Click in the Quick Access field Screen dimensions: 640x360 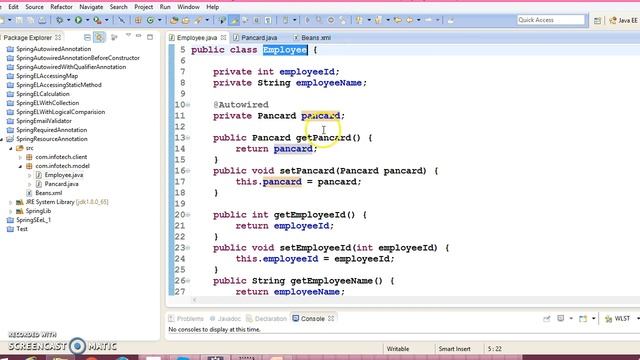pos(551,20)
